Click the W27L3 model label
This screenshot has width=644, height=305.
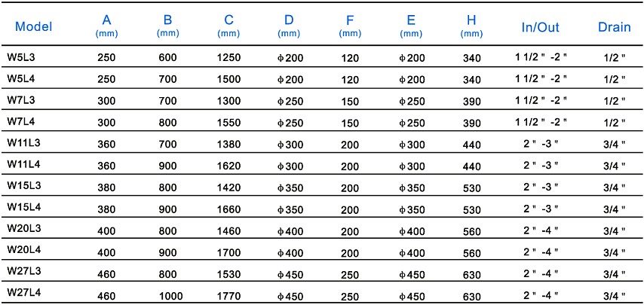(x=23, y=271)
